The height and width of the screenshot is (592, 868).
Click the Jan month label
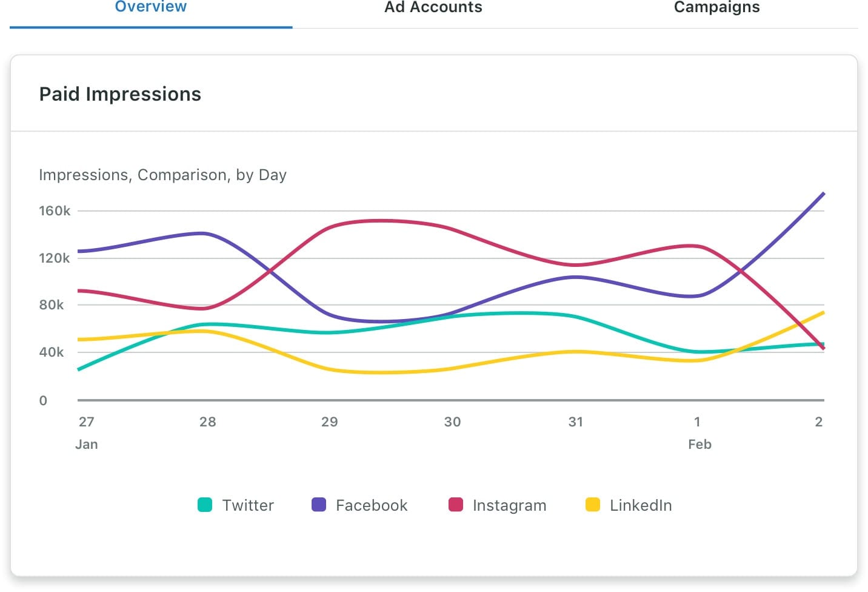click(x=87, y=444)
